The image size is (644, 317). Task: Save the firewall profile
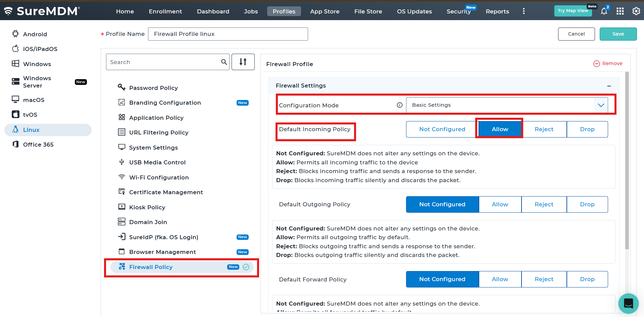coord(618,34)
